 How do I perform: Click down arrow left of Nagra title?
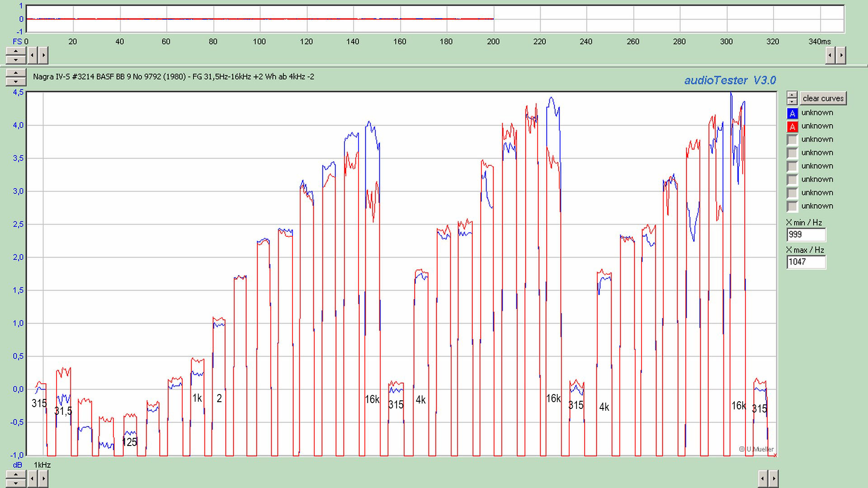click(x=16, y=81)
